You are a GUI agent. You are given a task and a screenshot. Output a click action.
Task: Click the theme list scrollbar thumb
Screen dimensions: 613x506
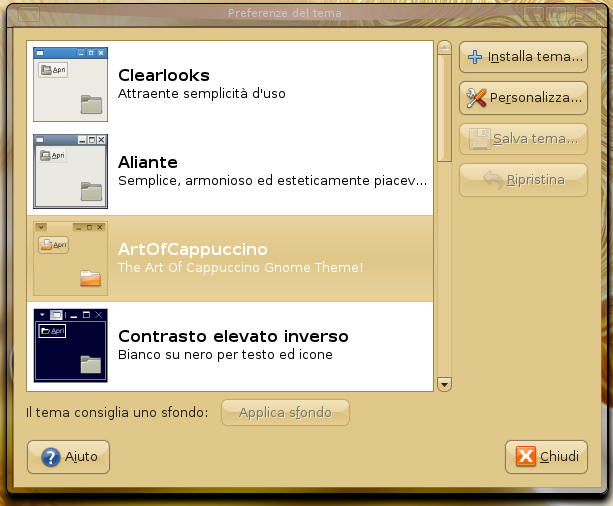coord(445,108)
